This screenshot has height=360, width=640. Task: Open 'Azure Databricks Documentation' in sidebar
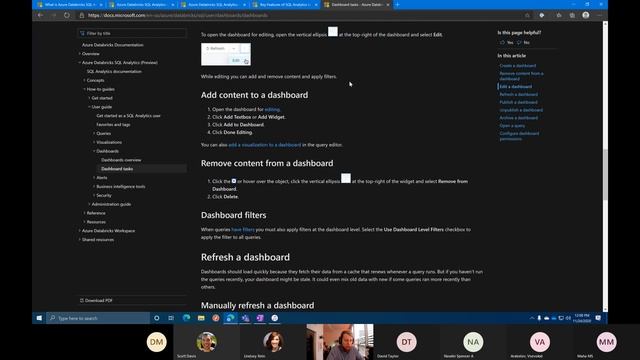click(x=113, y=45)
